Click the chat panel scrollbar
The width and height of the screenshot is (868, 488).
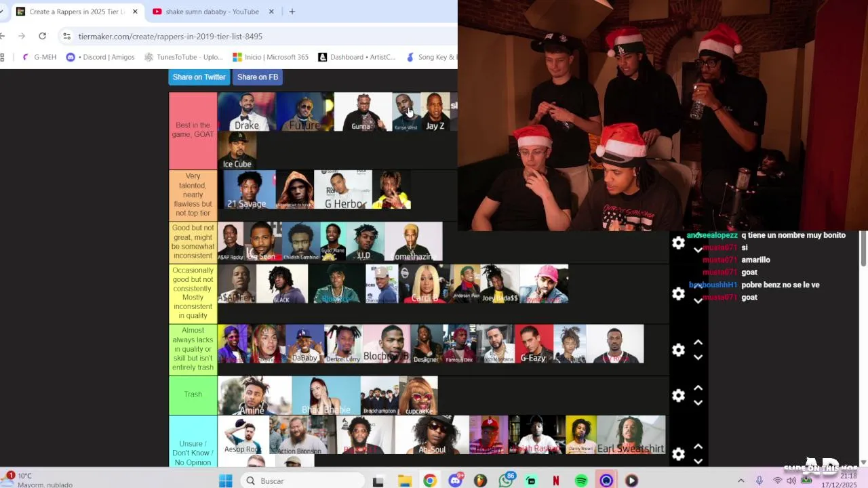point(864,249)
